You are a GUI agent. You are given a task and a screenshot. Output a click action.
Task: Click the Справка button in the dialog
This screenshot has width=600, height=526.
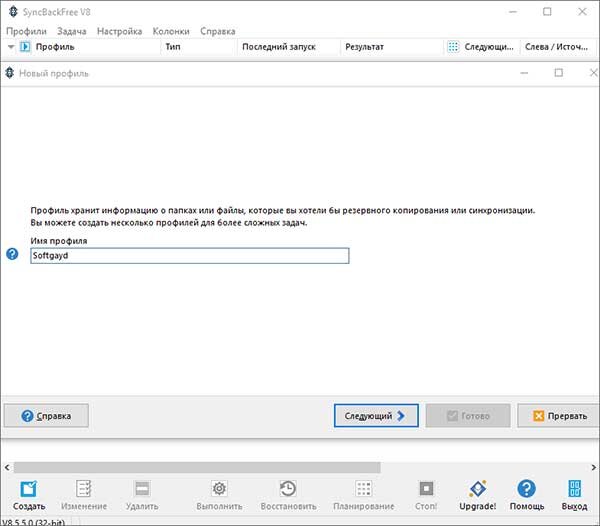point(46,415)
